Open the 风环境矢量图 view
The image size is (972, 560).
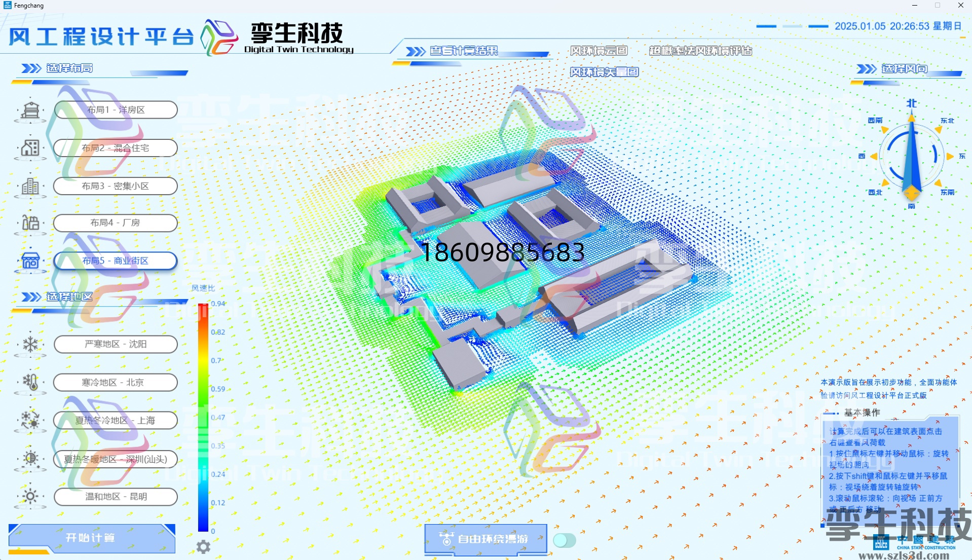tap(604, 72)
